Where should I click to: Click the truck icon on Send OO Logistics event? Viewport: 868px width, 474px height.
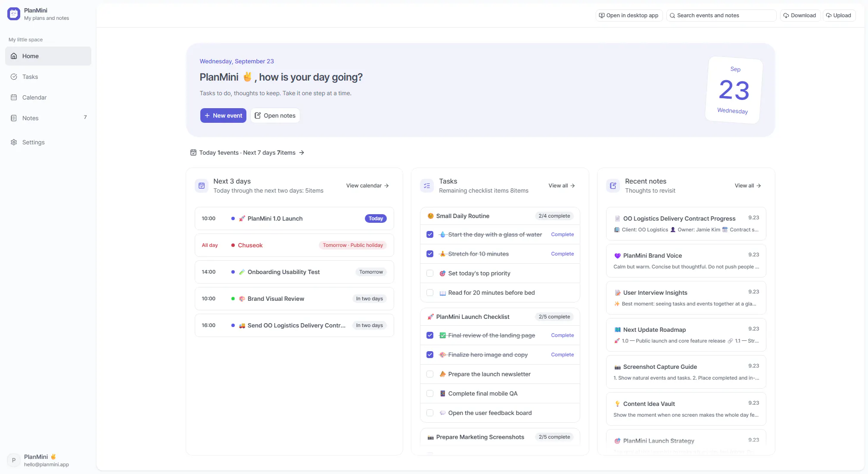[242, 325]
